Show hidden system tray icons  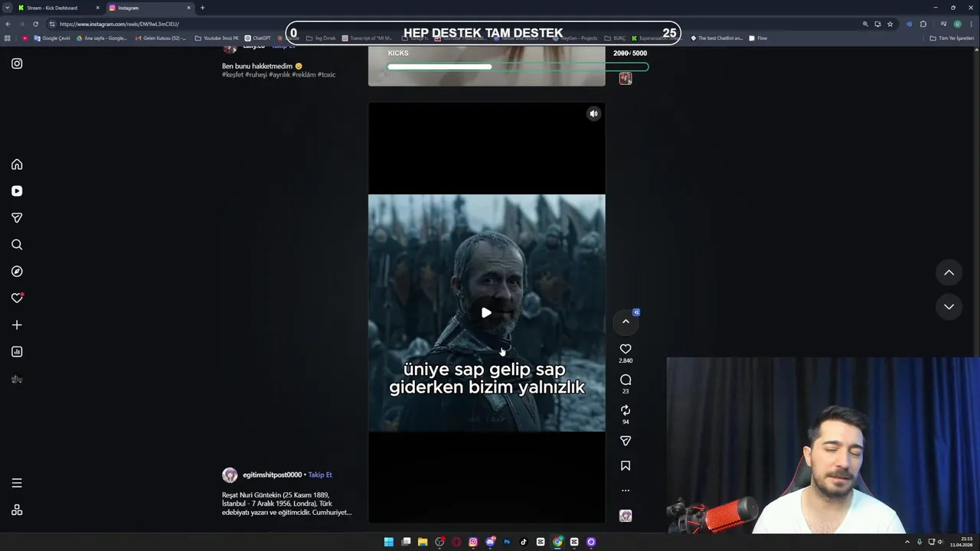coord(907,542)
